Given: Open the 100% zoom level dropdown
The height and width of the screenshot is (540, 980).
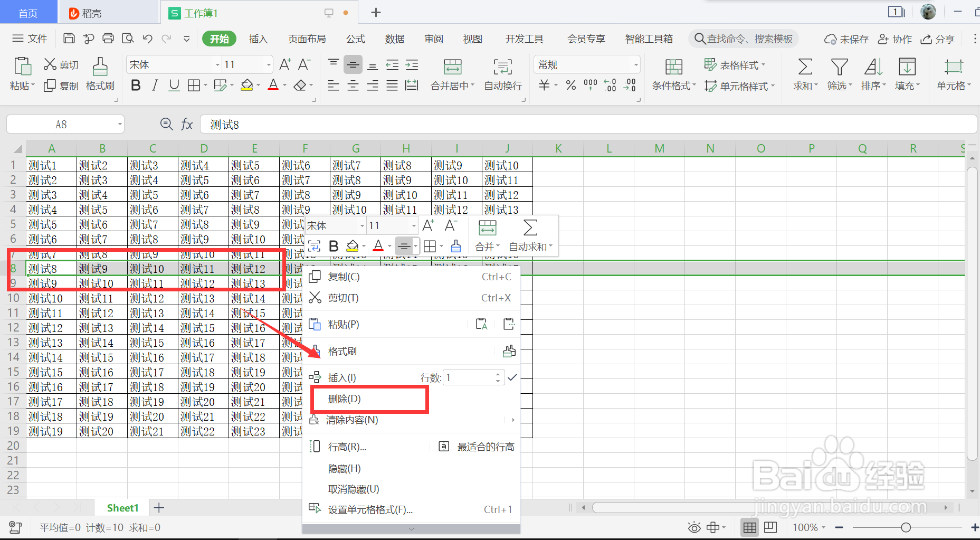Looking at the screenshot, I should point(809,527).
